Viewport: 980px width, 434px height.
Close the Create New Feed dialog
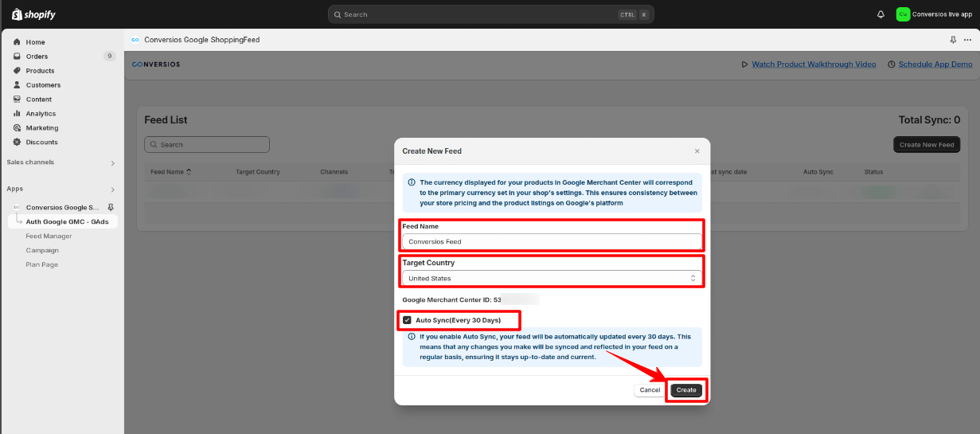click(x=697, y=151)
